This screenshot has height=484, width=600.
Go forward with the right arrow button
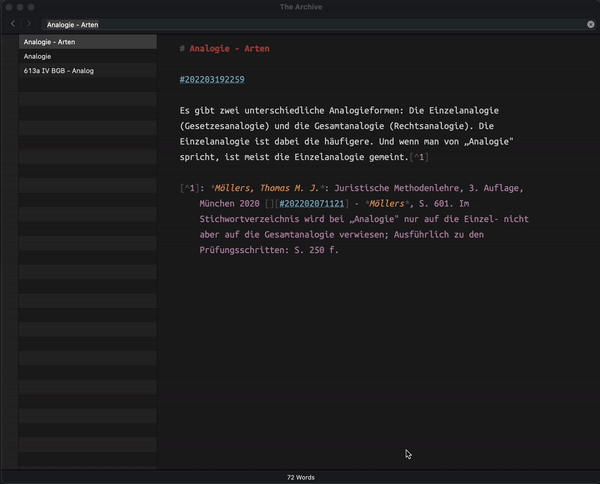click(x=29, y=24)
